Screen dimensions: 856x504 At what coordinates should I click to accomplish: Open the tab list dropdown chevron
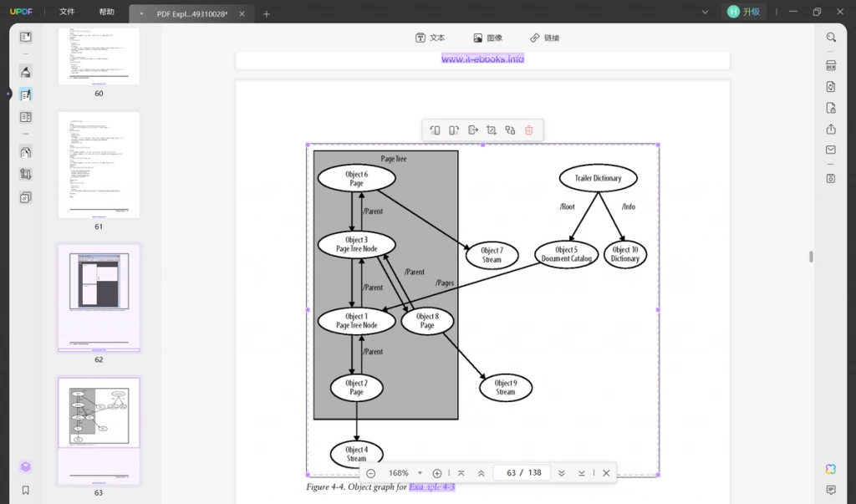click(705, 12)
